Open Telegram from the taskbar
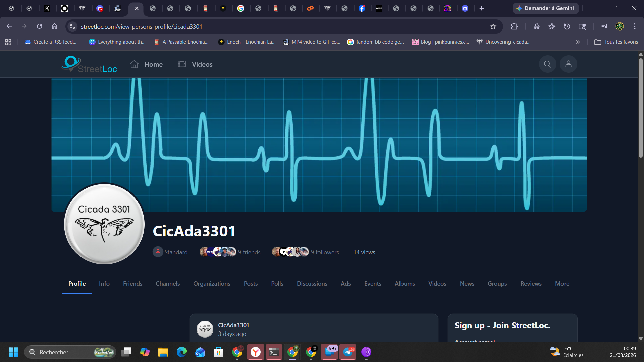Image resolution: width=644 pixels, height=362 pixels. (348, 352)
